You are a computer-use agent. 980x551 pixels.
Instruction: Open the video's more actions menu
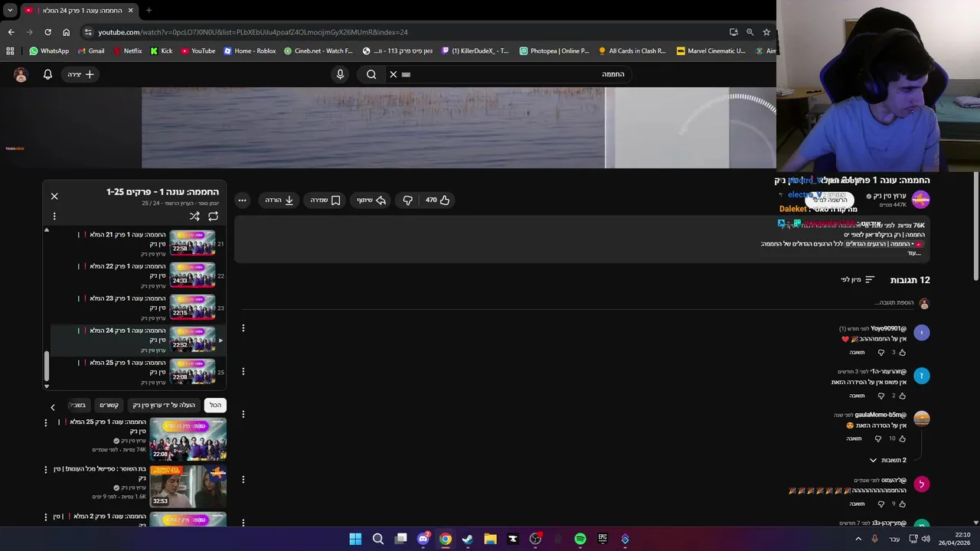[x=242, y=201]
